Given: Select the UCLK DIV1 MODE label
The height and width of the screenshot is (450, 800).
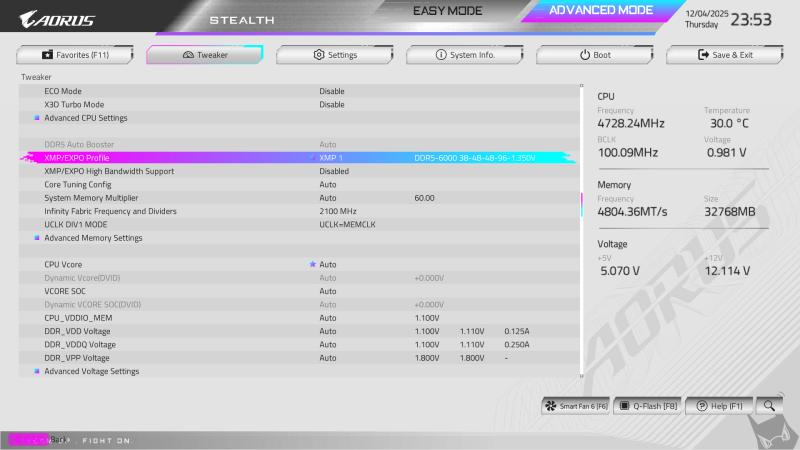Looking at the screenshot, I should pos(76,224).
